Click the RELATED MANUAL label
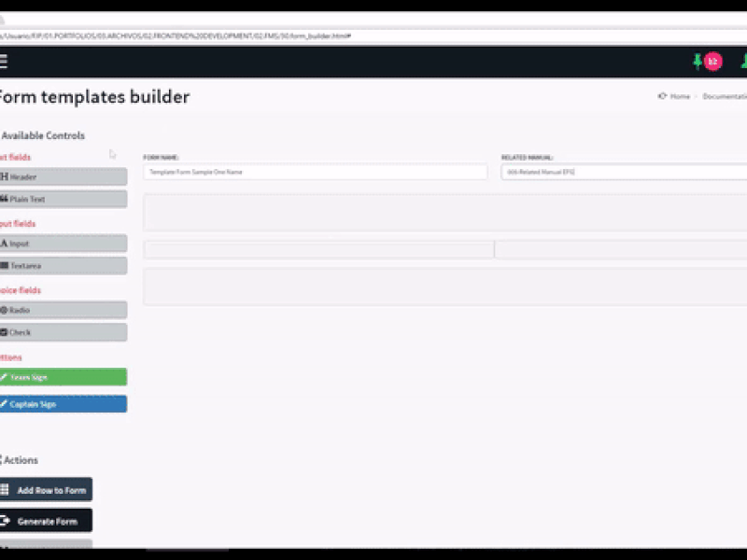 point(527,157)
